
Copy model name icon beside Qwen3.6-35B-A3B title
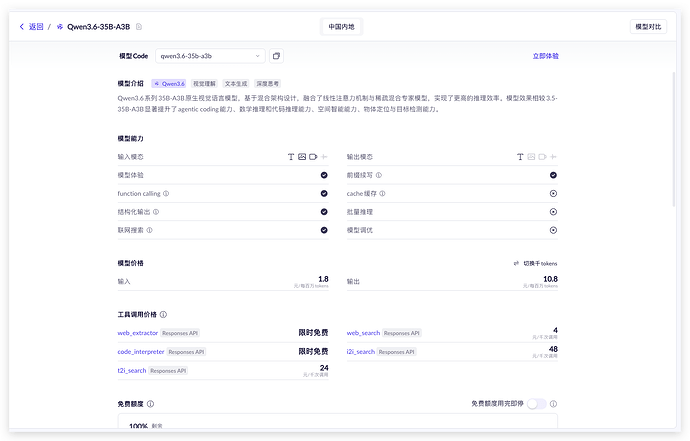(139, 27)
